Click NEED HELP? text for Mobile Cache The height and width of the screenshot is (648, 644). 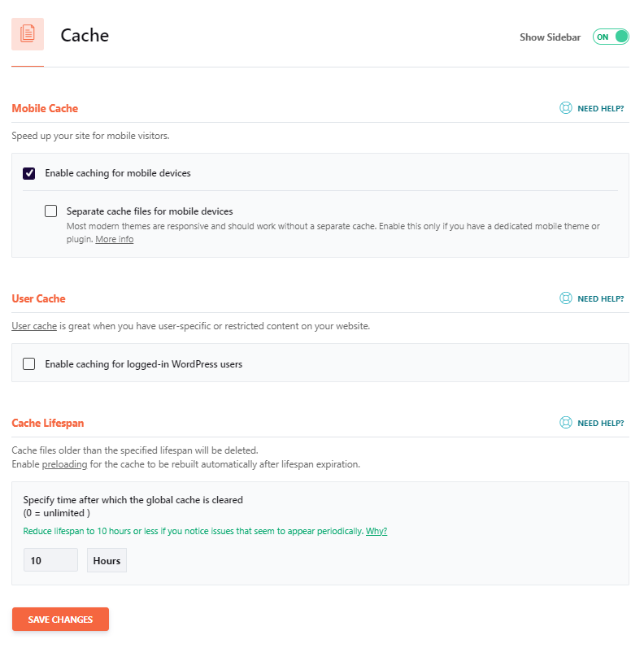pos(601,109)
